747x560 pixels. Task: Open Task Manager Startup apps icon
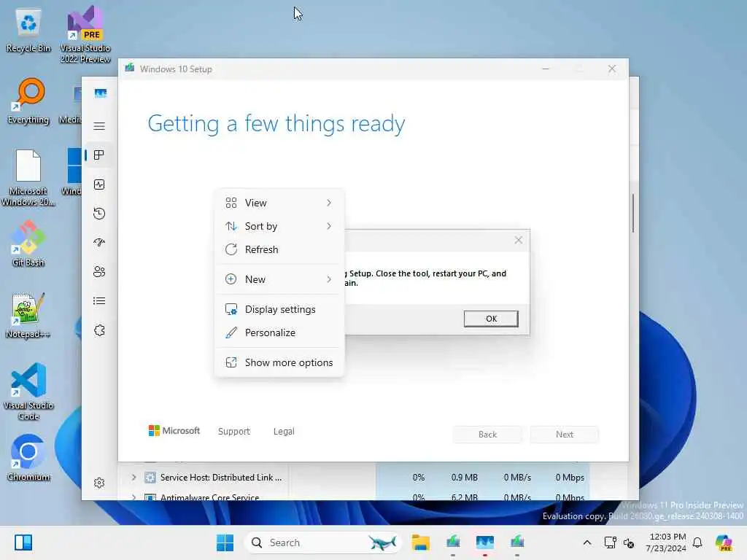point(99,242)
